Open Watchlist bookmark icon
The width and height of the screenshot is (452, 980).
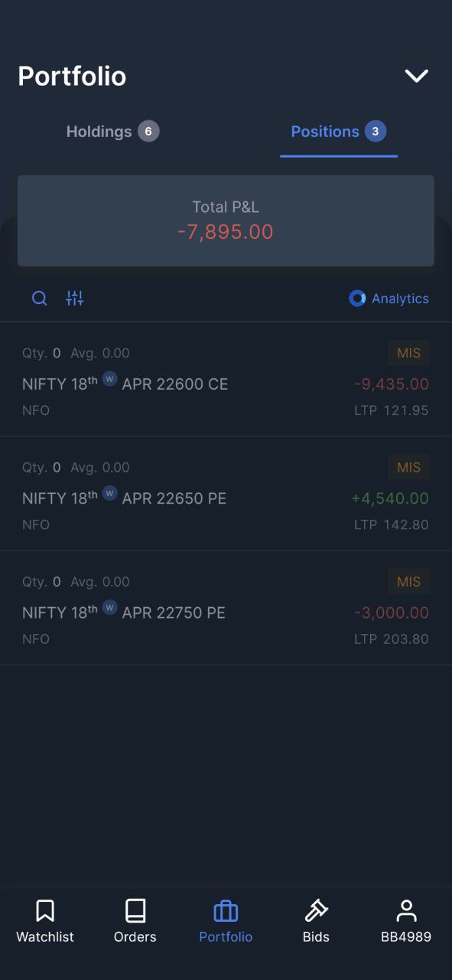tap(45, 911)
